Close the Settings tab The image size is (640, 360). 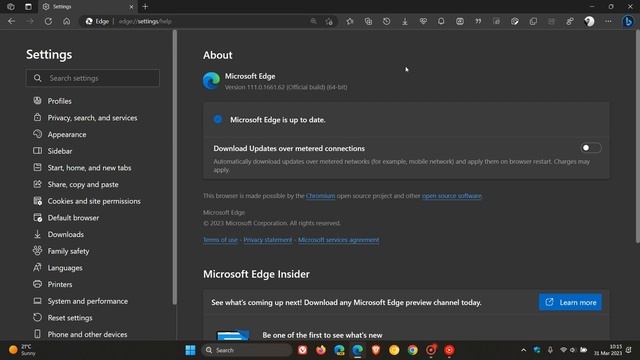tap(131, 7)
